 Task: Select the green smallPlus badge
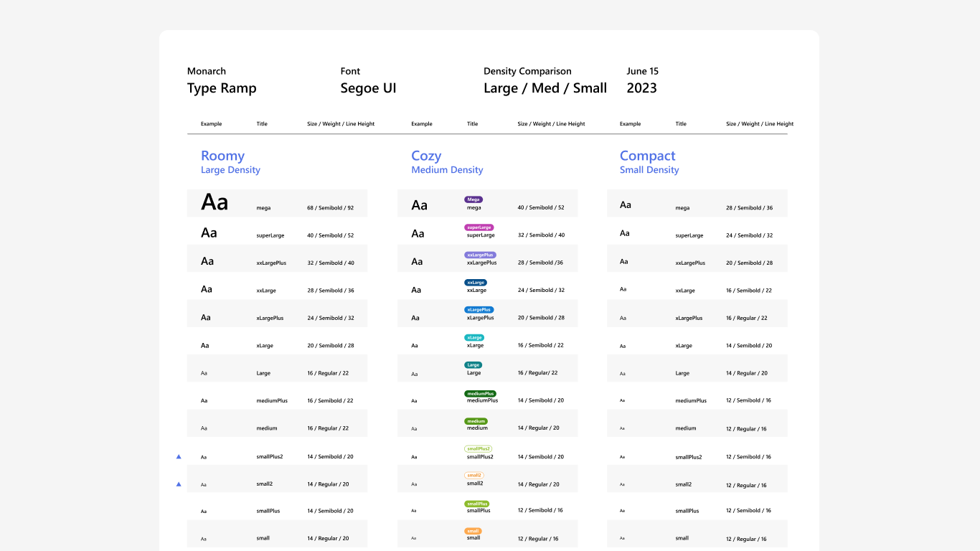tap(477, 504)
